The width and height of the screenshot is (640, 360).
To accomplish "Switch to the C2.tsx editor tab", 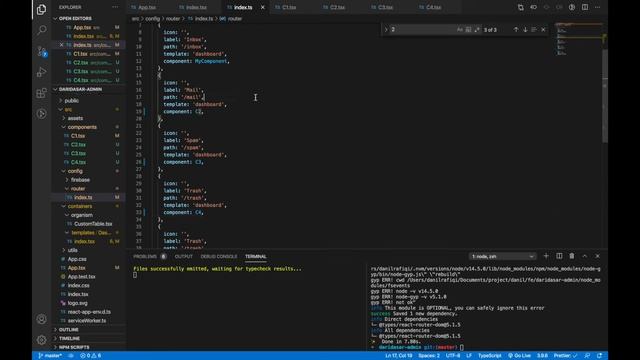I will [338, 7].
